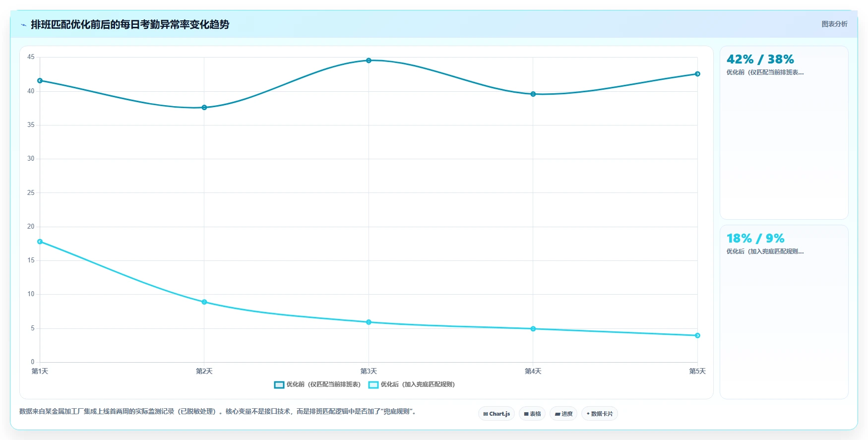Screen dimensions: 868x440
Task: Click the 图表分析 label in the header
Action: (x=834, y=24)
